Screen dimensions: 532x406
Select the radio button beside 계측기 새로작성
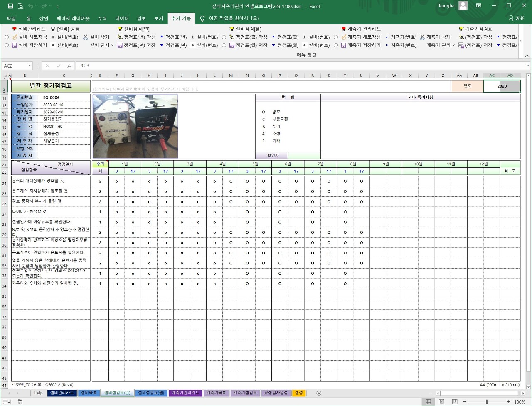(336, 37)
